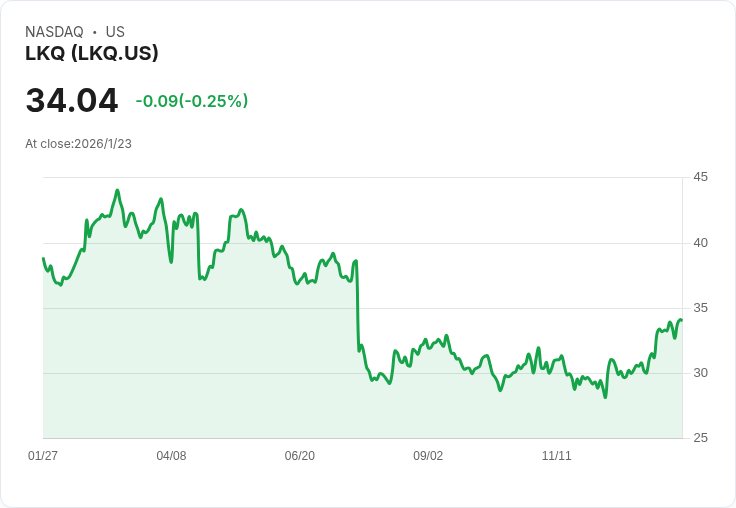Click the 11/11 date axis label
The height and width of the screenshot is (508, 736).
[556, 456]
